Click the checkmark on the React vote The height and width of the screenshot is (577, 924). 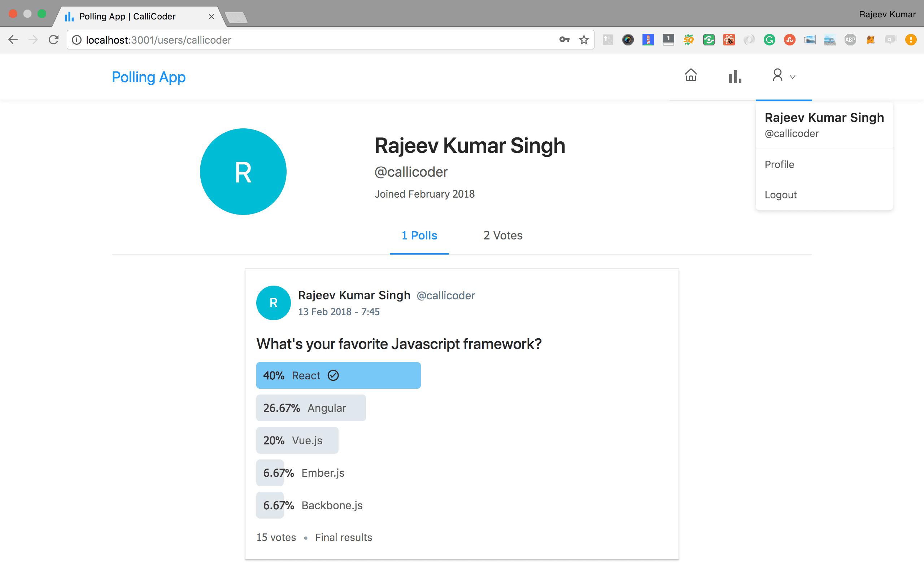tap(334, 375)
